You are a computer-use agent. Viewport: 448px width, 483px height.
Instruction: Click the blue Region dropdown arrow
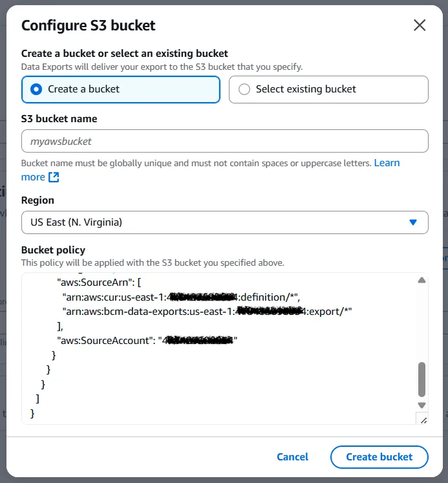point(414,222)
